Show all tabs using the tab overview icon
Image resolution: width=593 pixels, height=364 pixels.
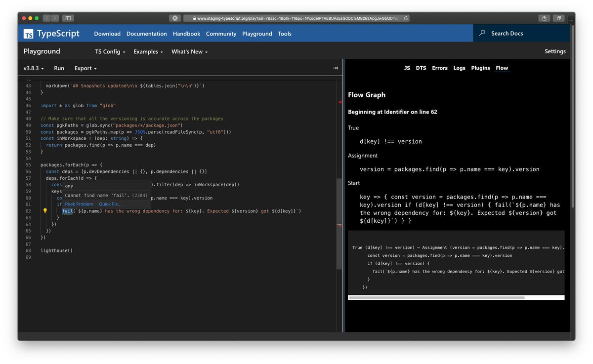pos(558,18)
